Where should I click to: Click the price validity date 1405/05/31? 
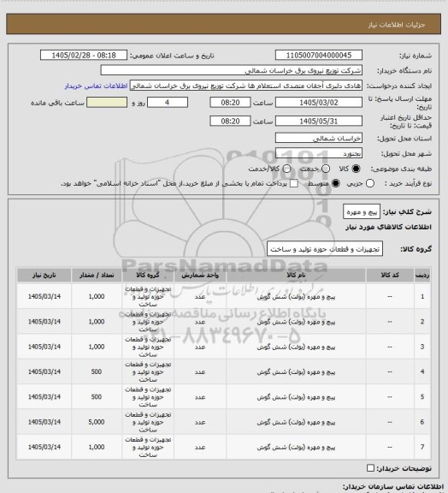[319, 121]
